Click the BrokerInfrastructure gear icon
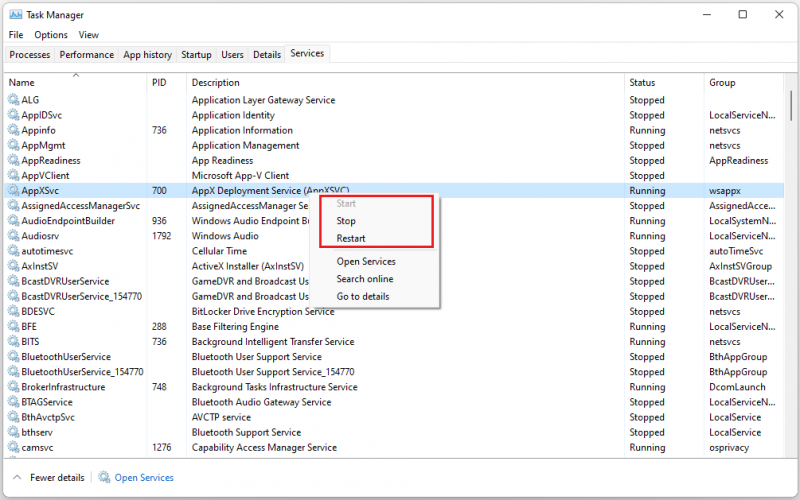Screen dimensions: 800x500 click(13, 387)
